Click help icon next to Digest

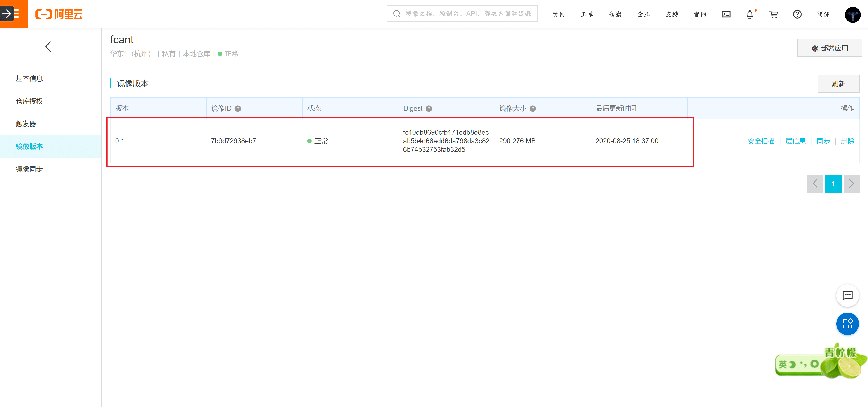coord(429,108)
